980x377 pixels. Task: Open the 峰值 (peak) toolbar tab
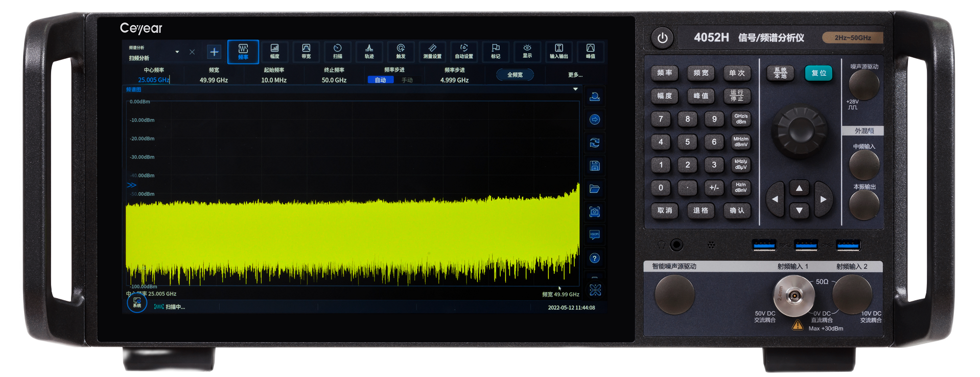coord(590,51)
